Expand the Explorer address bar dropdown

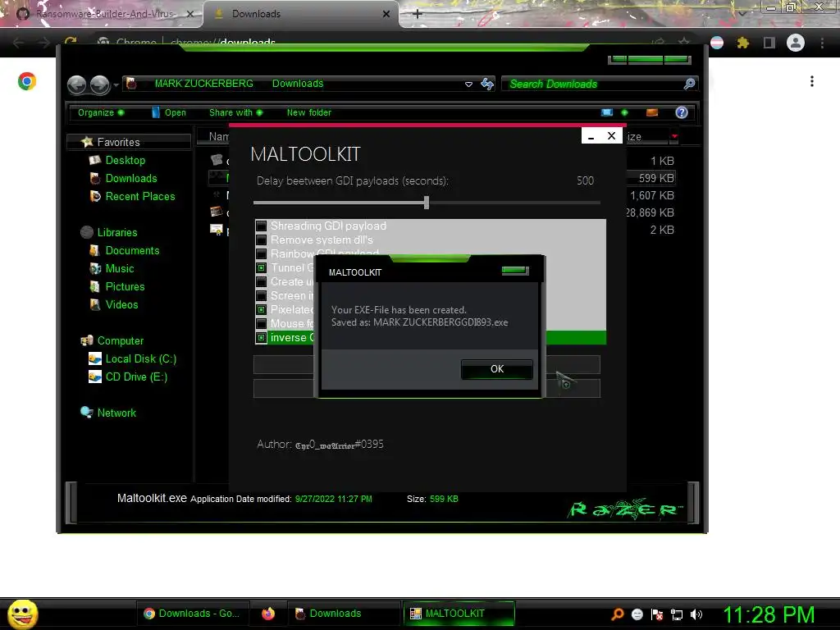coord(468,84)
